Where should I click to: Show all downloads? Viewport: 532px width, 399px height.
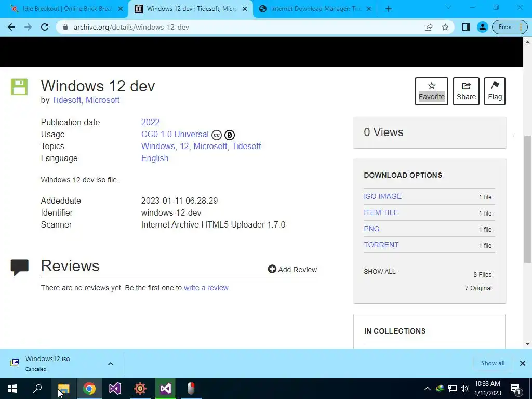(x=493, y=363)
